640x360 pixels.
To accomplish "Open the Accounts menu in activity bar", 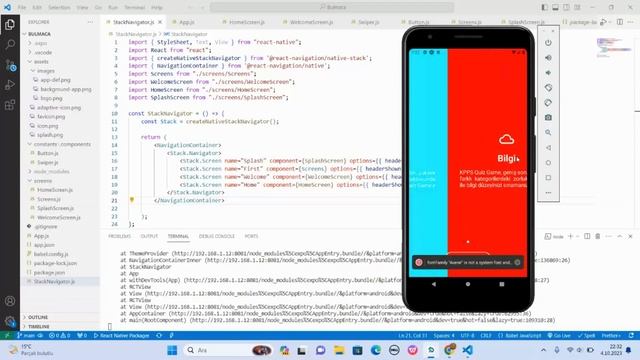I will pyautogui.click(x=10, y=301).
